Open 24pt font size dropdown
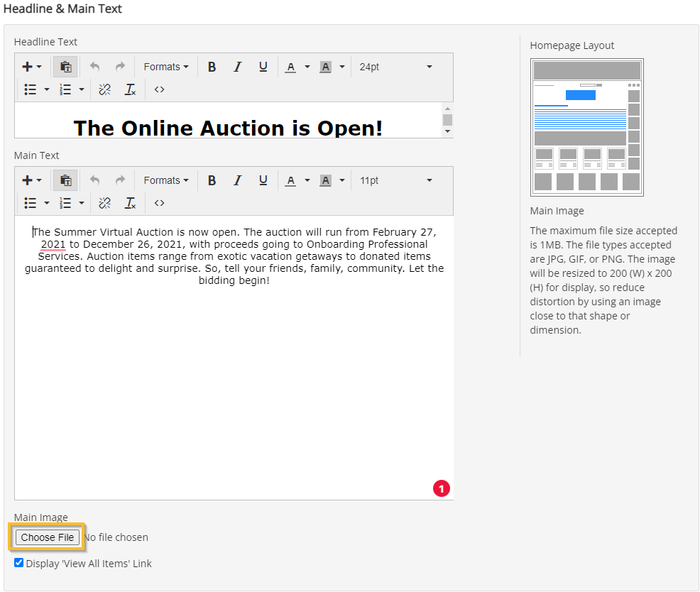This screenshot has height=592, width=700. tap(396, 67)
